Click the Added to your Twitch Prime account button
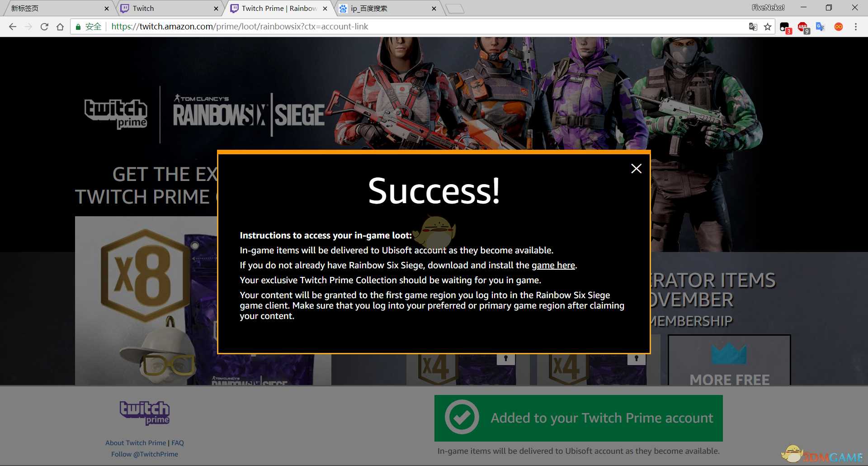Viewport: 868px width, 466px height. pos(578,418)
